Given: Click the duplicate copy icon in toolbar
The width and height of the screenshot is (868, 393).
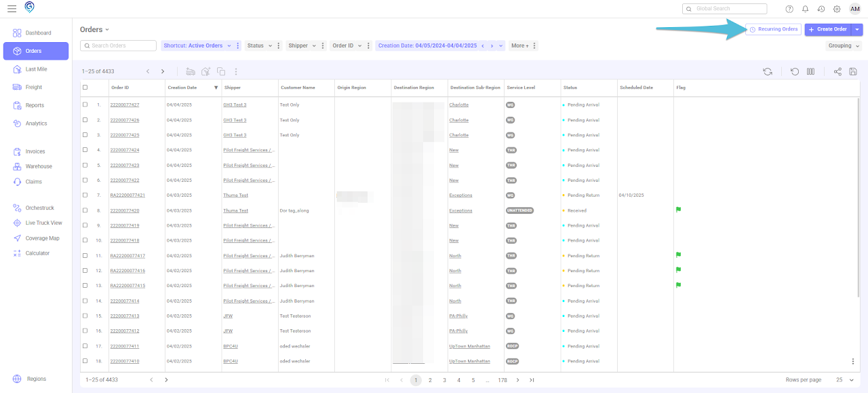Looking at the screenshot, I should coord(221,71).
